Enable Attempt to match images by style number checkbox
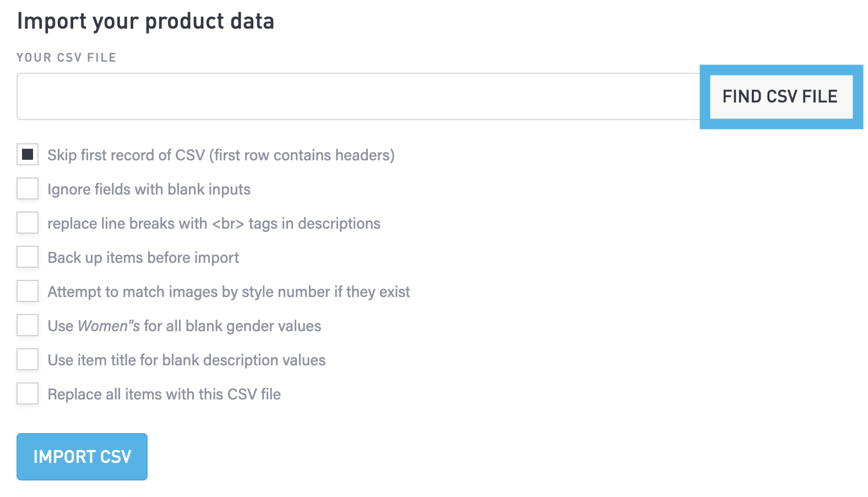Screen dimensions: 868x497 (x=28, y=291)
